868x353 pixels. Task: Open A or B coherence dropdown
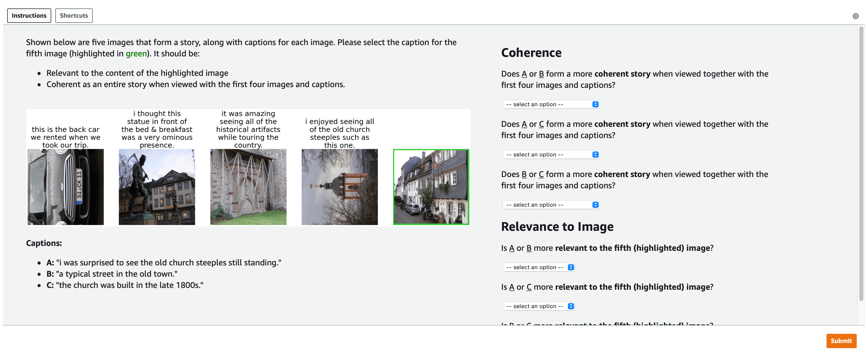[x=551, y=104]
